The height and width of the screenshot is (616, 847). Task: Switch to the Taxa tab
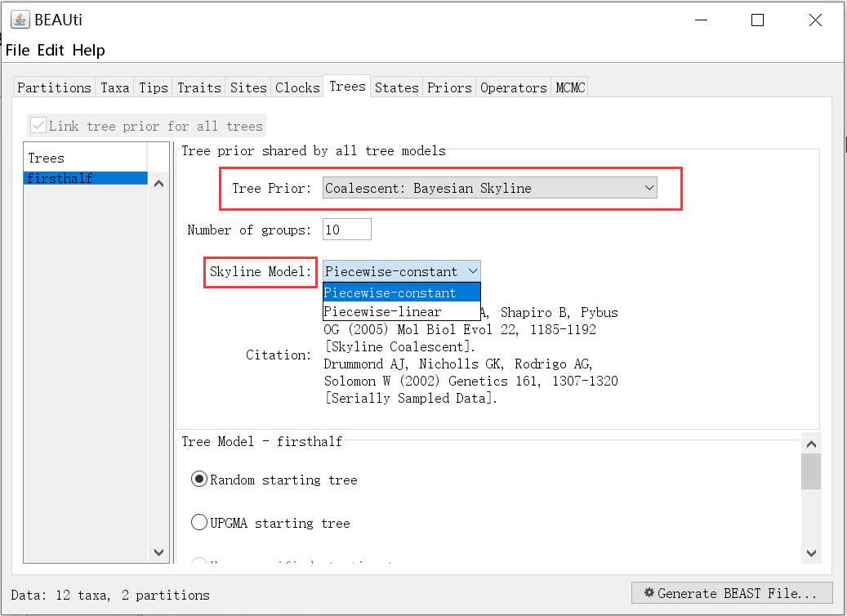pos(115,87)
